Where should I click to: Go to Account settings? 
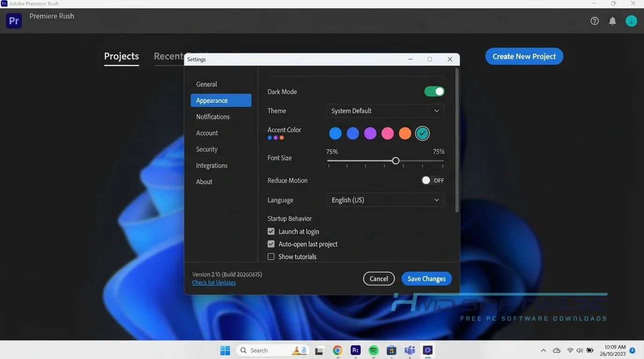221,133
